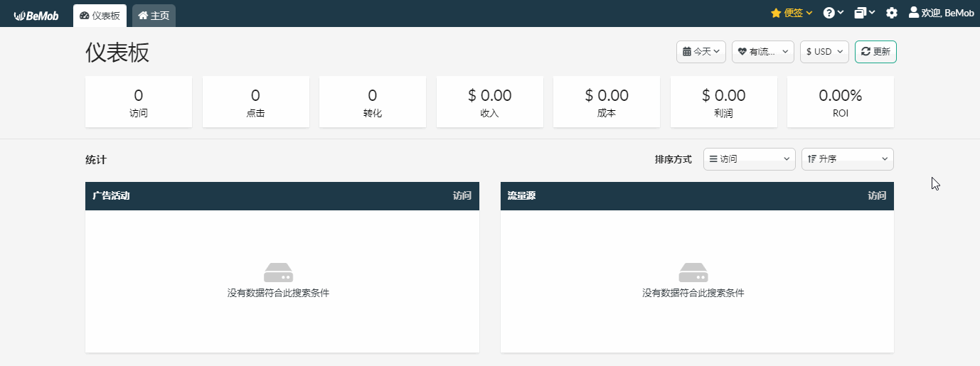Click the empty-data drive icon under 流量源
Viewport: 980px width, 366px height.
693,272
